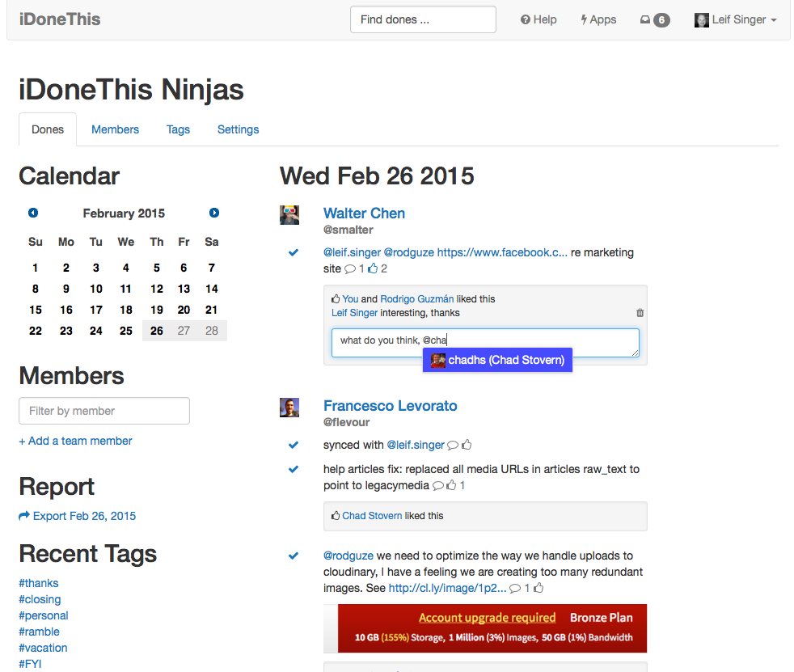The width and height of the screenshot is (794, 672).
Task: Click the Rodrigo Guzmán liker link
Action: 416,298
